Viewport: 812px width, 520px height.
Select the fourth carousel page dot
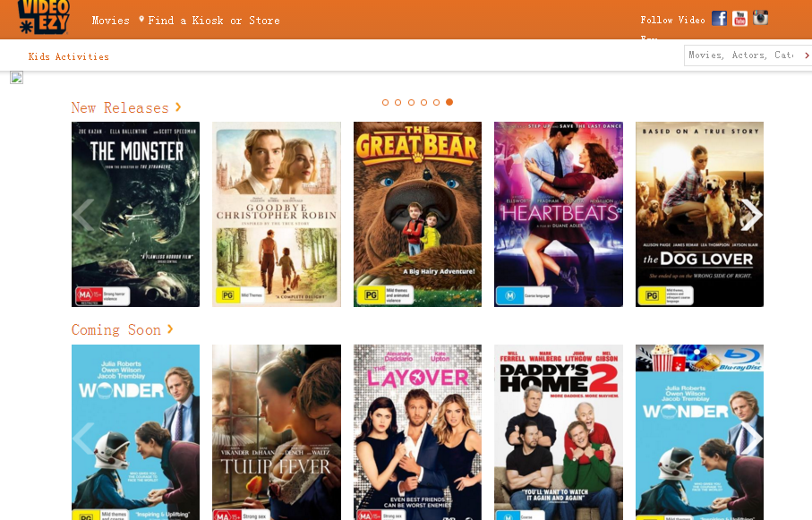pos(423,103)
